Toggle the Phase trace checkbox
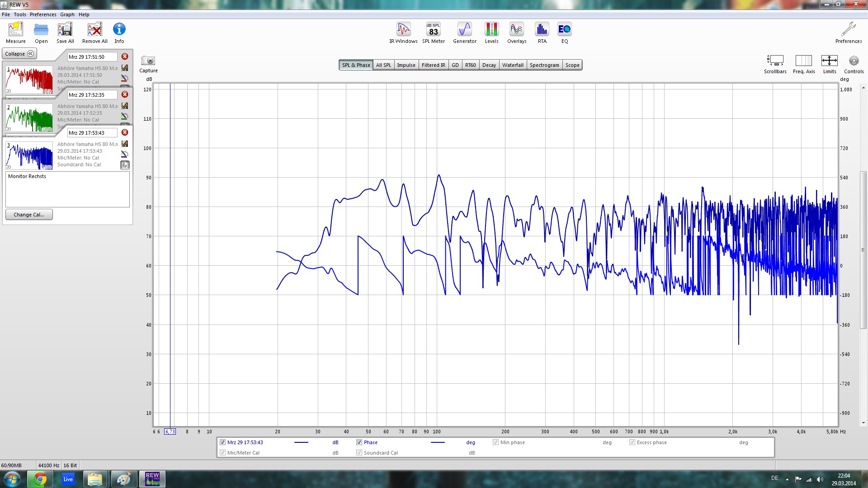 tap(359, 442)
